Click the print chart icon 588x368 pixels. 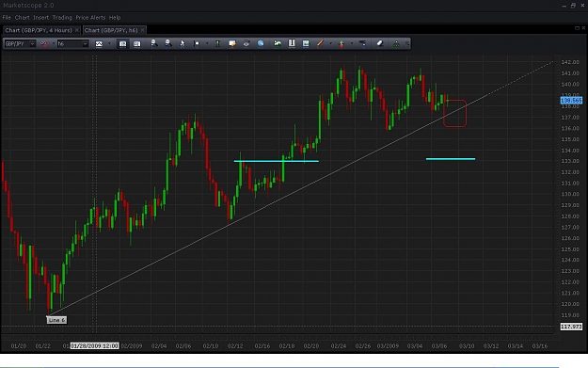[x=246, y=43]
